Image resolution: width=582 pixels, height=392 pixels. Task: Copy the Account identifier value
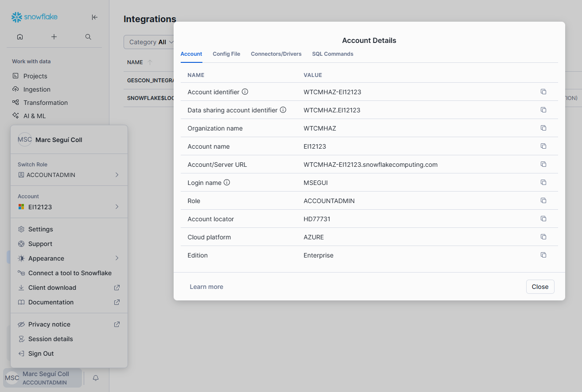click(543, 92)
